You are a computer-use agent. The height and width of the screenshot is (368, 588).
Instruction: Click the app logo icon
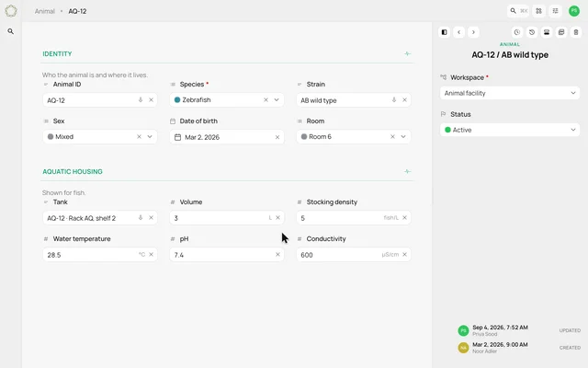pyautogui.click(x=11, y=11)
